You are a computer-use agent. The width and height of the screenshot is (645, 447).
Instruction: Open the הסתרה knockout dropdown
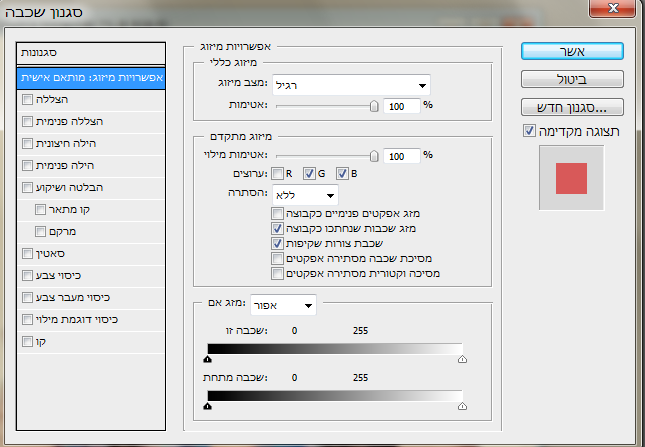pos(305,195)
